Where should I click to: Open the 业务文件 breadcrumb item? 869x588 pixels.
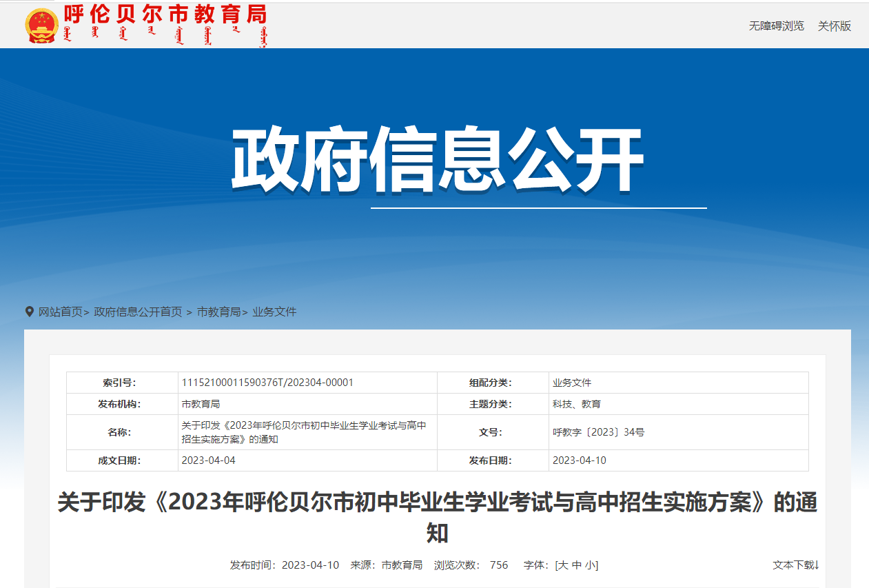(274, 312)
